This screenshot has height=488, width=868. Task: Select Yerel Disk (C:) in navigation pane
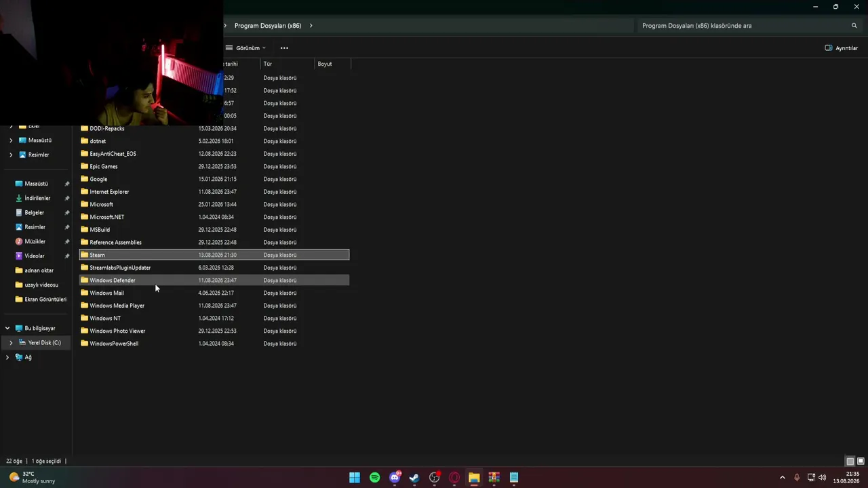pos(45,343)
